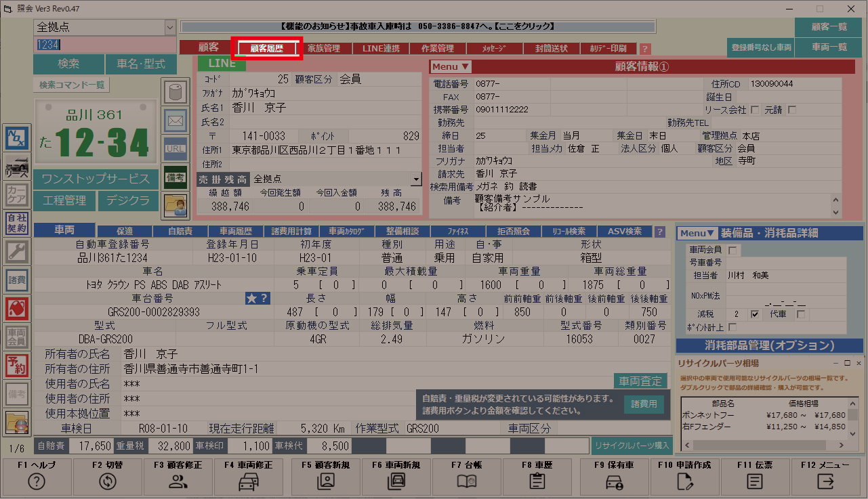The image size is (868, 499).
Task: Click the search field containing 1234
Action: [x=104, y=45]
